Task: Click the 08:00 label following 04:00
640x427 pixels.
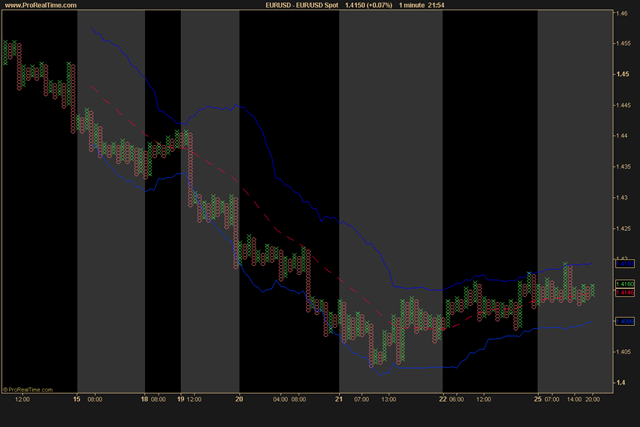Action: 299,399
